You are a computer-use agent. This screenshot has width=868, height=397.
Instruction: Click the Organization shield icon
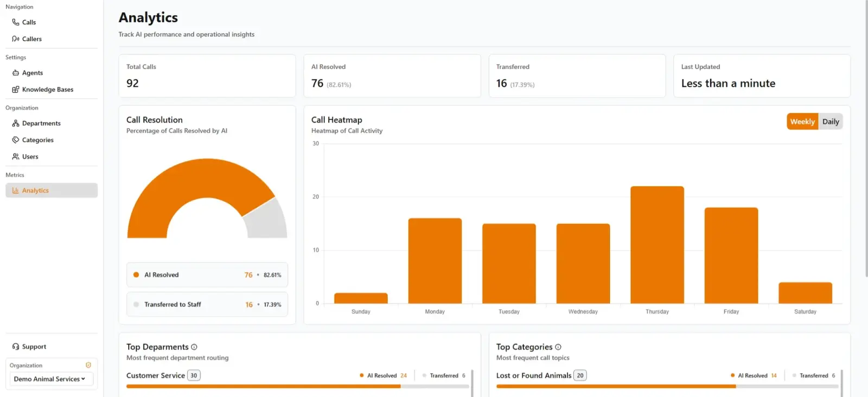click(88, 365)
